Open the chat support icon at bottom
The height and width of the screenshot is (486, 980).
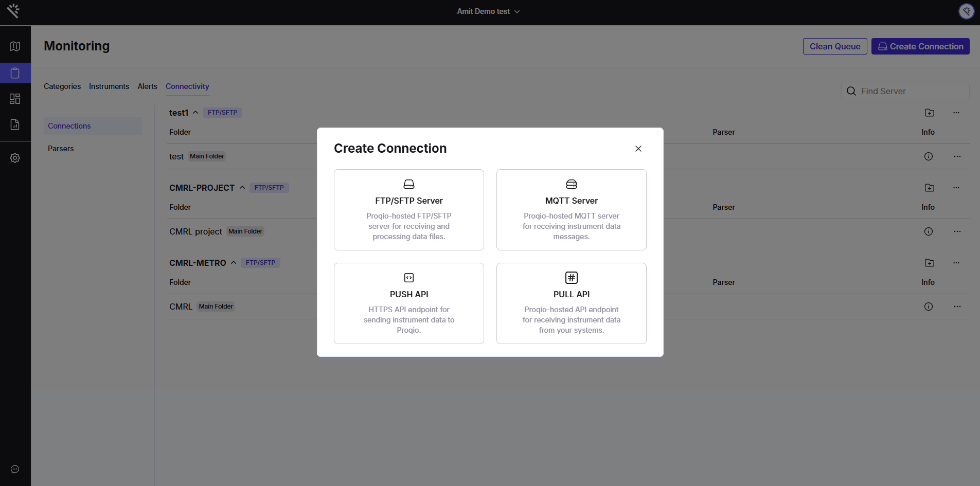tap(15, 469)
